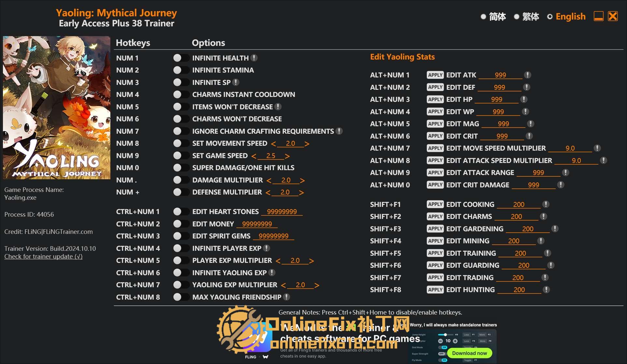Click the Edit Money value field
Viewport: 627px width, 364px height.
click(257, 224)
